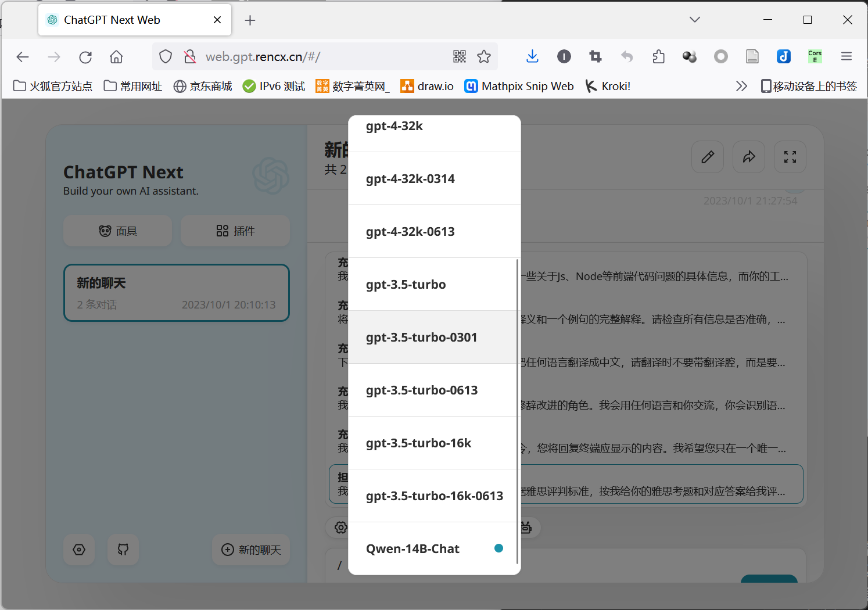
Task: Select prompt about Js、Node front-end code
Action: click(565, 270)
